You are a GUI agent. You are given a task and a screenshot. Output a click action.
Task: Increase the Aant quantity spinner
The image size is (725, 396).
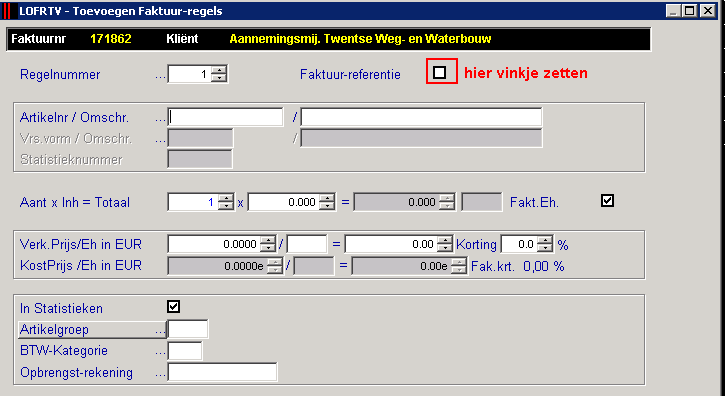pos(226,198)
